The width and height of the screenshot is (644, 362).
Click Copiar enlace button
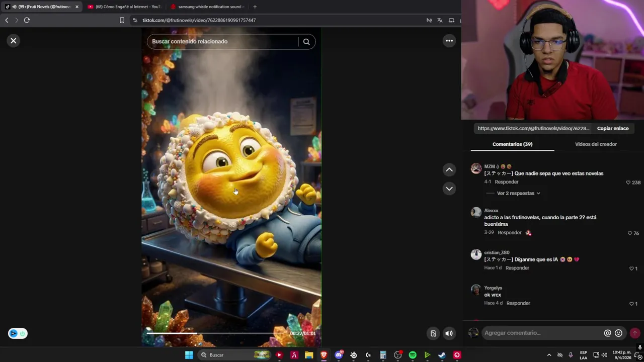tap(613, 128)
